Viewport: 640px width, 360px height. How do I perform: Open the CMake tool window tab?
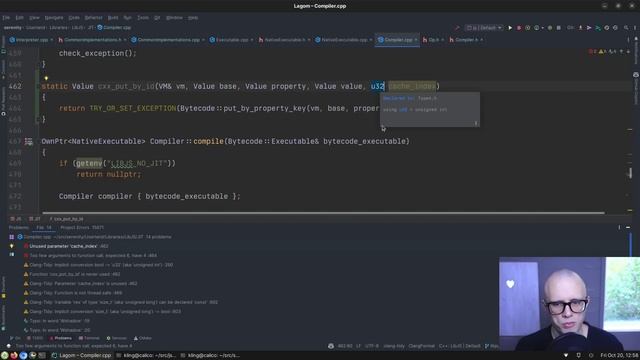pyautogui.click(x=142, y=338)
